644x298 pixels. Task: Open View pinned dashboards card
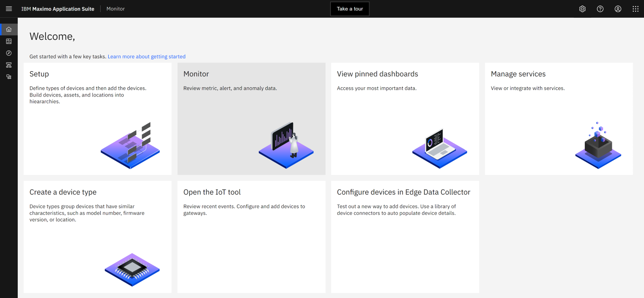click(x=405, y=119)
